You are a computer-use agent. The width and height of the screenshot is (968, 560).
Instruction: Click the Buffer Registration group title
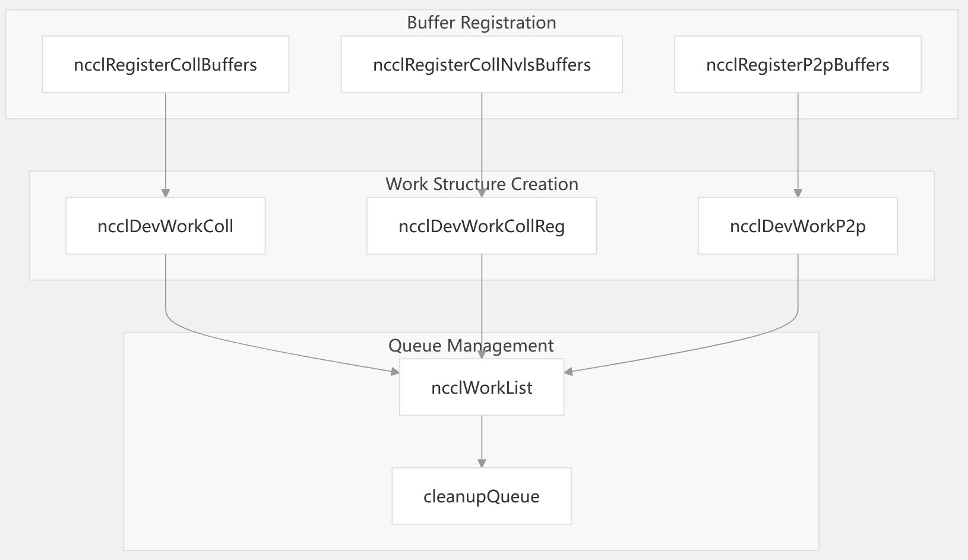coord(482,23)
